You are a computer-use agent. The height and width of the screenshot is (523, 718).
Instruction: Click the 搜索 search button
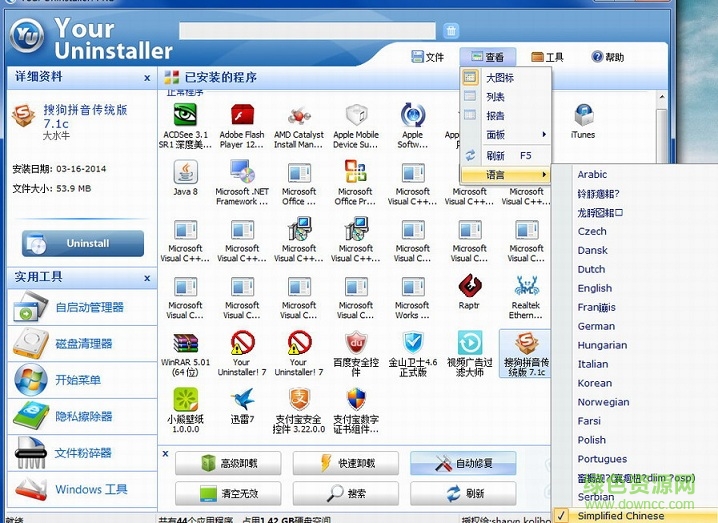coord(346,493)
